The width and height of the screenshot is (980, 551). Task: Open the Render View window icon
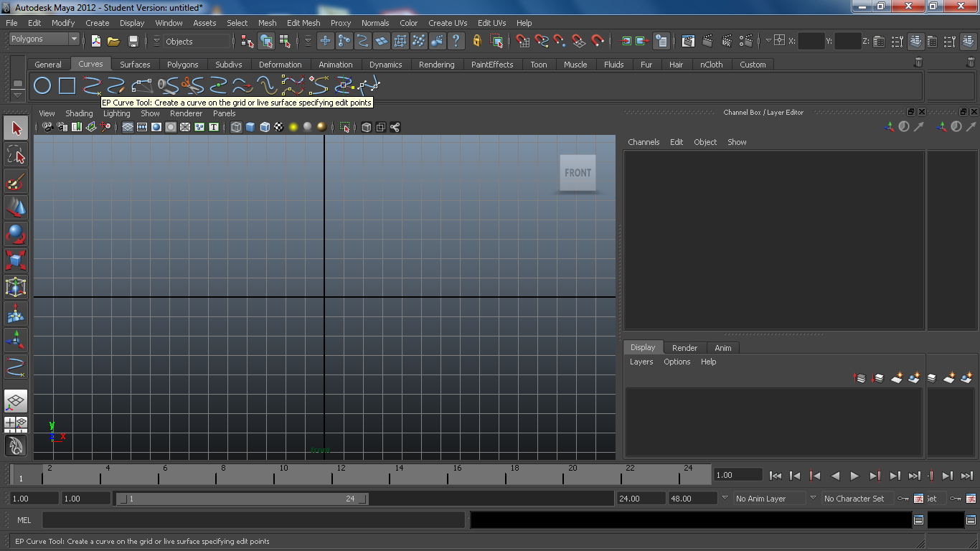[688, 41]
